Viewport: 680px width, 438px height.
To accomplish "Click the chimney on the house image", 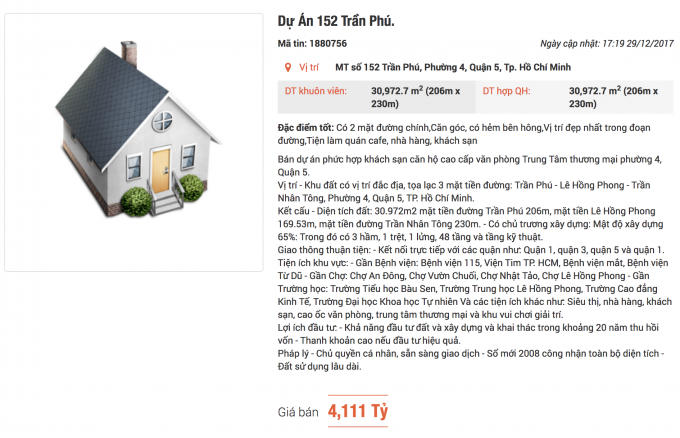I will pyautogui.click(x=129, y=54).
